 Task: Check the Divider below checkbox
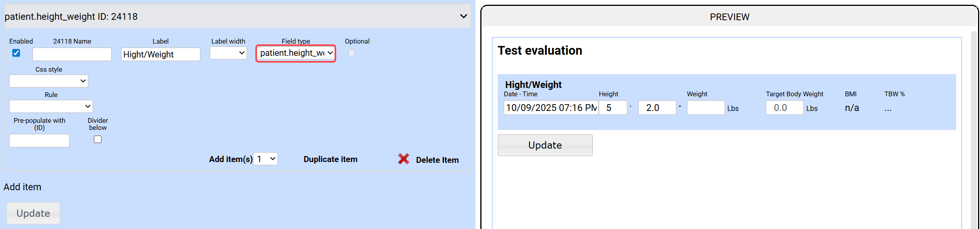[98, 139]
